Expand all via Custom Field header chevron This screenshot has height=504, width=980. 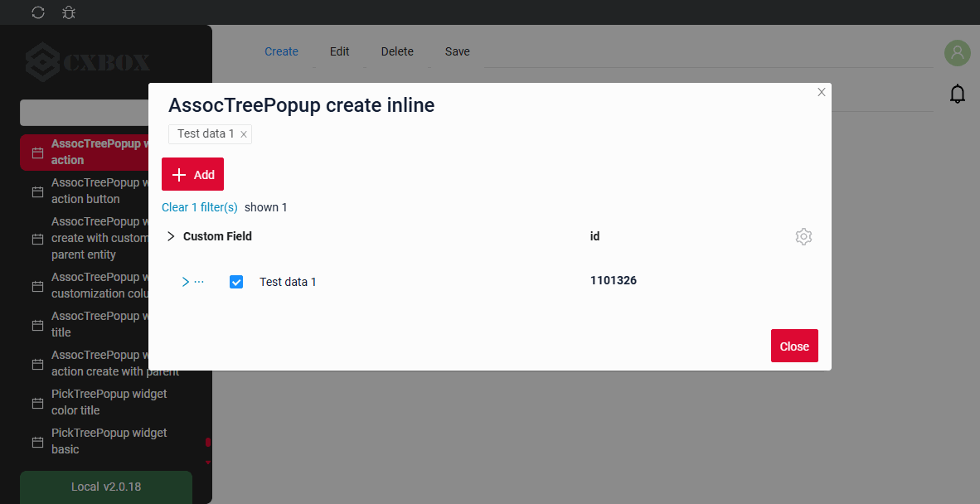click(171, 236)
